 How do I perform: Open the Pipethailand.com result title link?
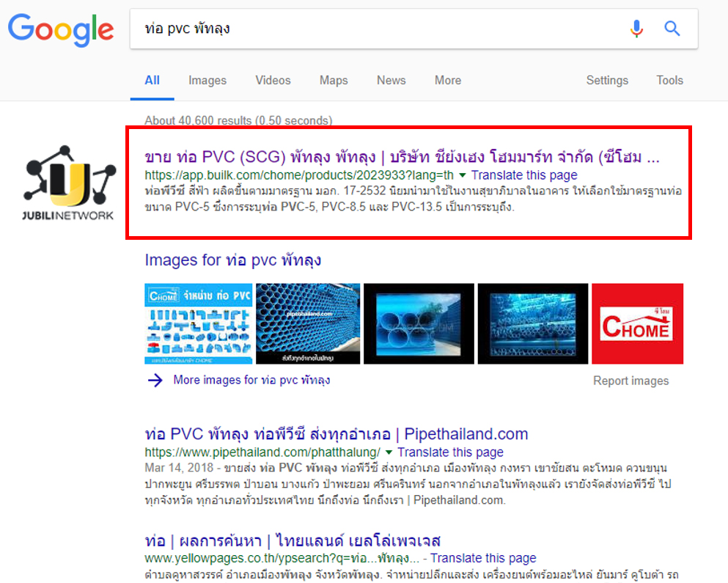[336, 434]
